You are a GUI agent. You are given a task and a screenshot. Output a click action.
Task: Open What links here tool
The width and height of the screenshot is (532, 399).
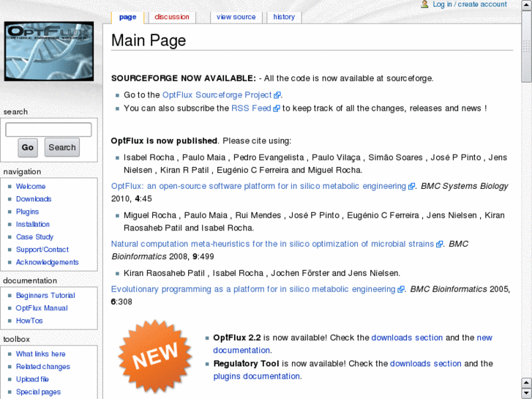[41, 354]
